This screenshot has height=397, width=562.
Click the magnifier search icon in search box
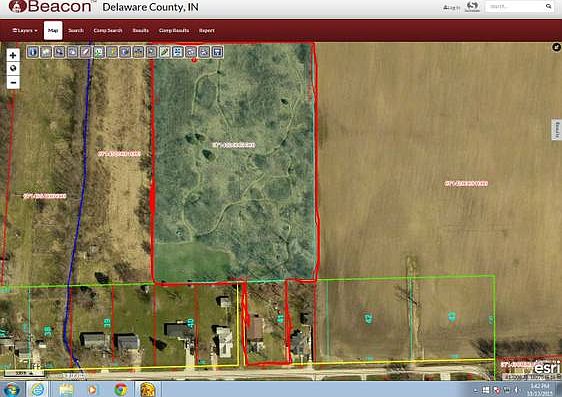click(548, 6)
